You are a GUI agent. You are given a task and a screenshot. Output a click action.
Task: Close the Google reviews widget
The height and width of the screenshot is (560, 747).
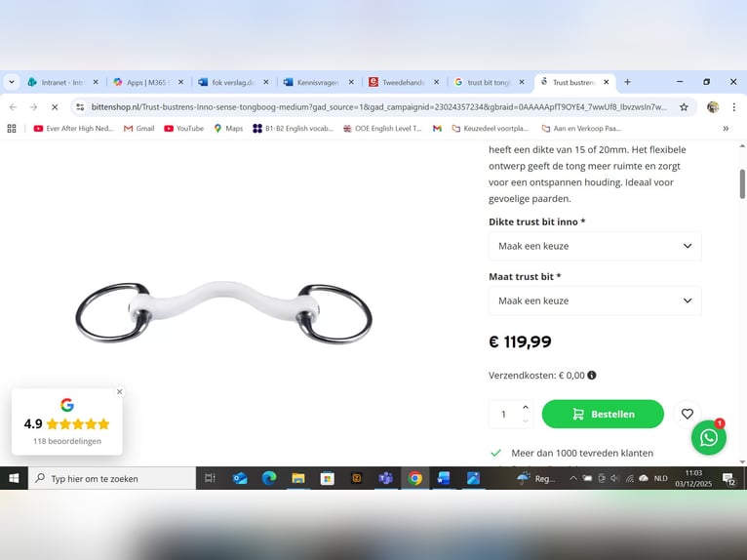(x=120, y=392)
